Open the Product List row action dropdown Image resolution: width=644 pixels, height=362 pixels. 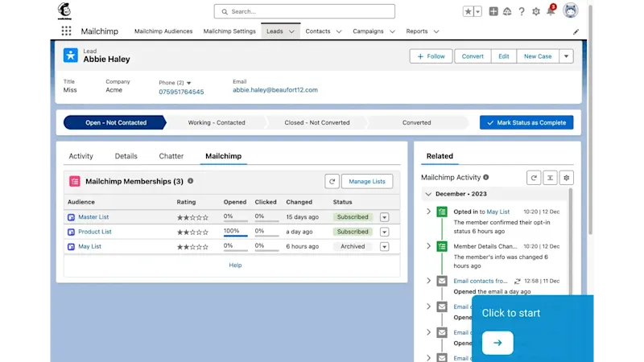coord(385,232)
